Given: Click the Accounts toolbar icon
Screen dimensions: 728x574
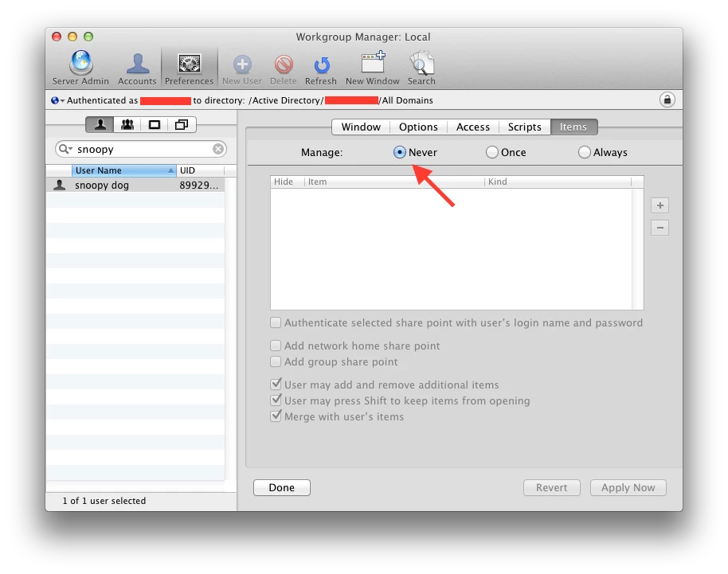Looking at the screenshot, I should point(137,68).
